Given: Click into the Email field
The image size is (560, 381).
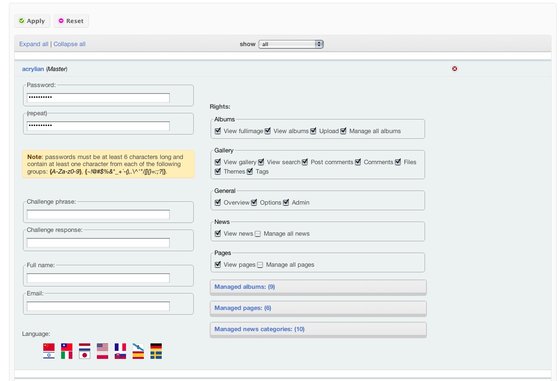Looking at the screenshot, I should (98, 306).
